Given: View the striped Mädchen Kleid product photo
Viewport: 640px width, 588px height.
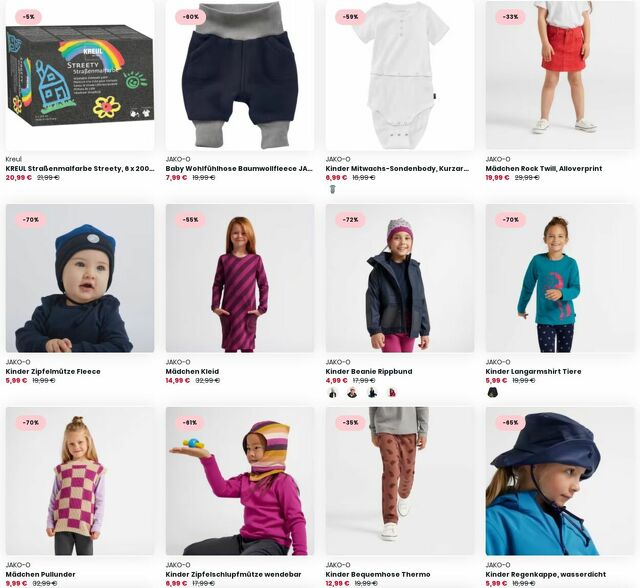Looking at the screenshot, I should [240, 278].
